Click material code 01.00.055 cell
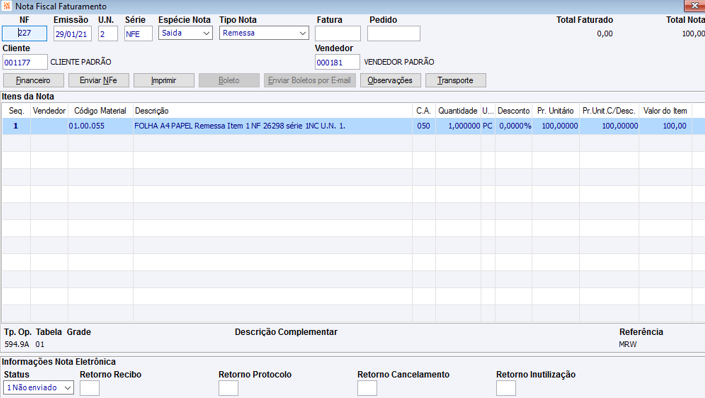Screen dimensions: 705x398 click(100, 126)
